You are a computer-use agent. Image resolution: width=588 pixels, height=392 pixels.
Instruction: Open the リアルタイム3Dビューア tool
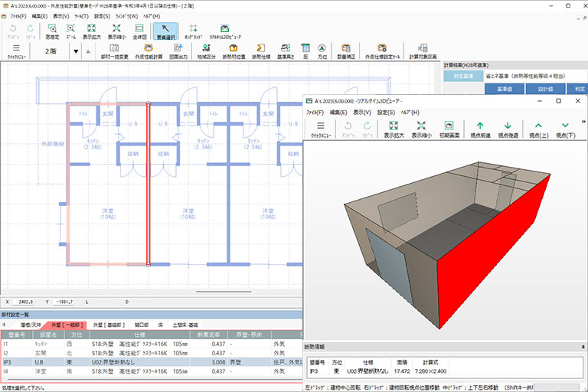click(x=224, y=31)
